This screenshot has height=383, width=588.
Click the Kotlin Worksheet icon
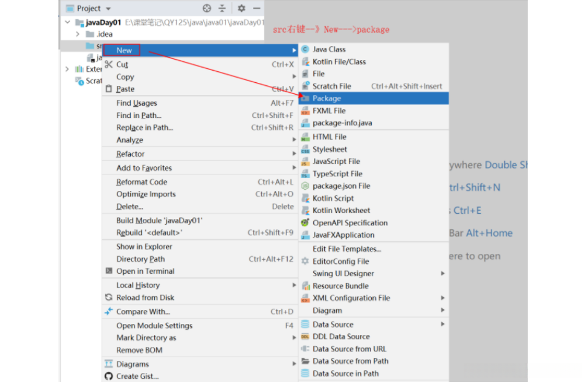tap(305, 210)
